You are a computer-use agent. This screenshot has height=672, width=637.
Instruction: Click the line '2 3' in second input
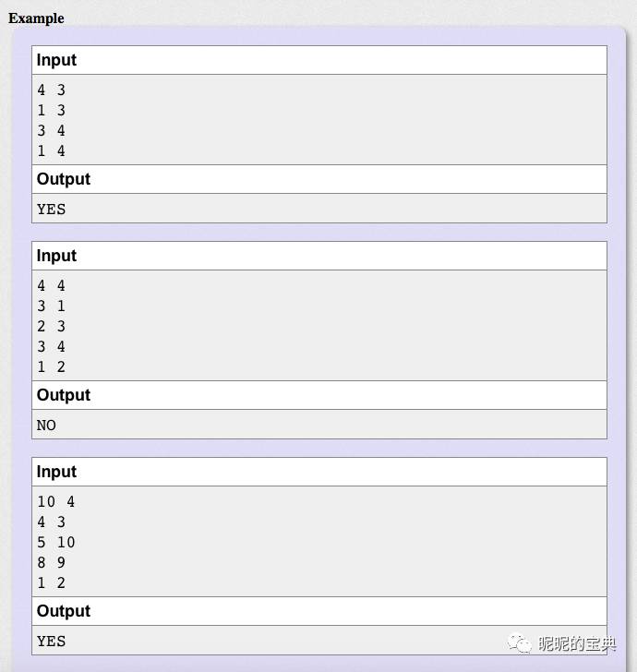[x=51, y=326]
